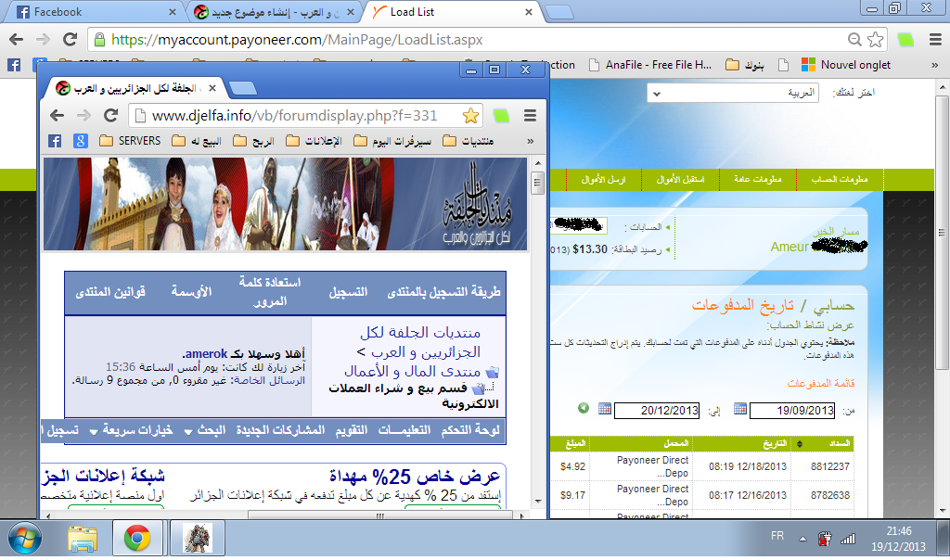Viewport: 950px width, 560px height.
Task: Show hidden bookmarks in the Payoneer window
Action: pyautogui.click(x=935, y=65)
